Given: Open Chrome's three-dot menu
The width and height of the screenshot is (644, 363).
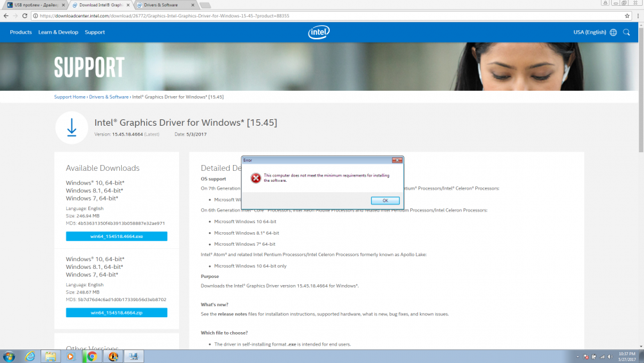Looking at the screenshot, I should (638, 15).
